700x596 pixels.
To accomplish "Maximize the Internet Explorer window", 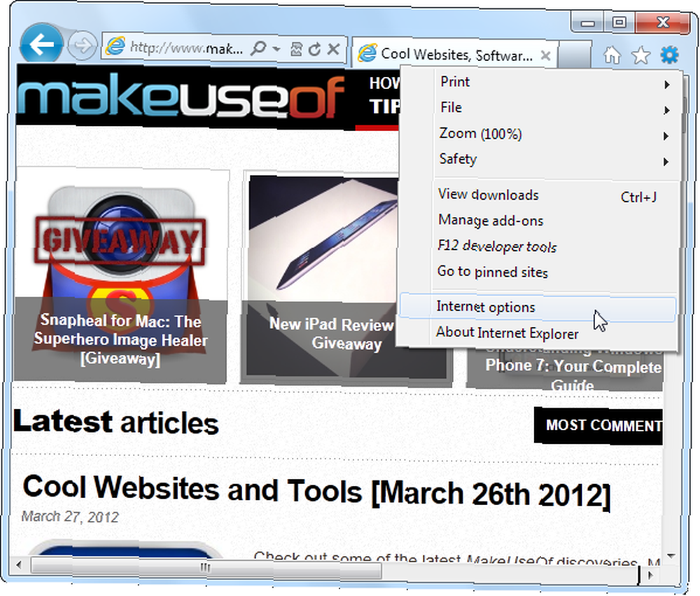I will 619,22.
